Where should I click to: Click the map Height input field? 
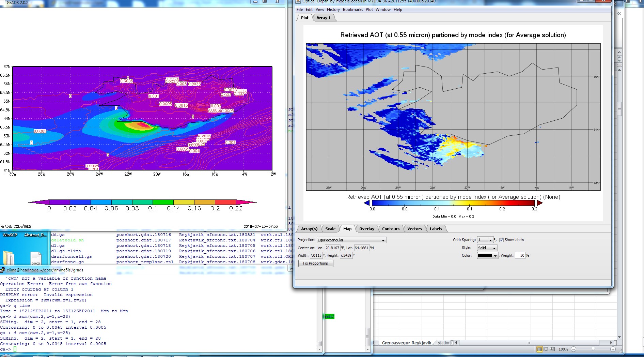pos(346,255)
